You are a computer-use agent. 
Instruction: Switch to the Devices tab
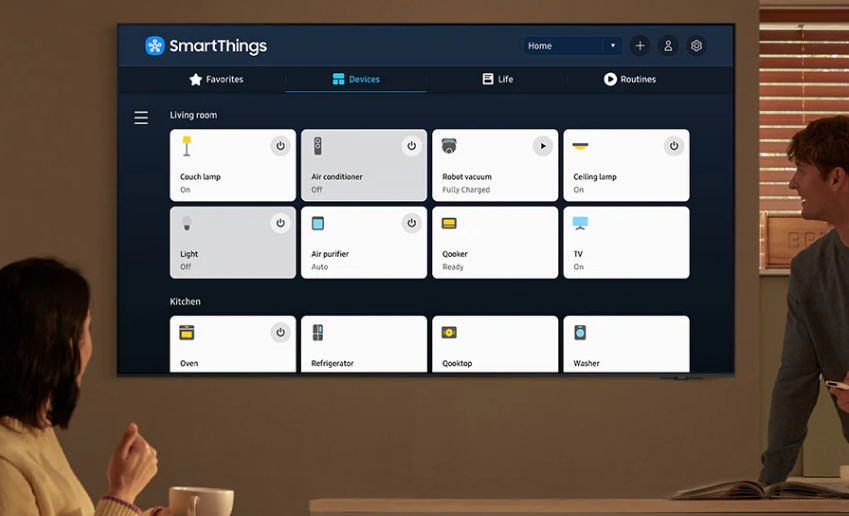pos(356,80)
